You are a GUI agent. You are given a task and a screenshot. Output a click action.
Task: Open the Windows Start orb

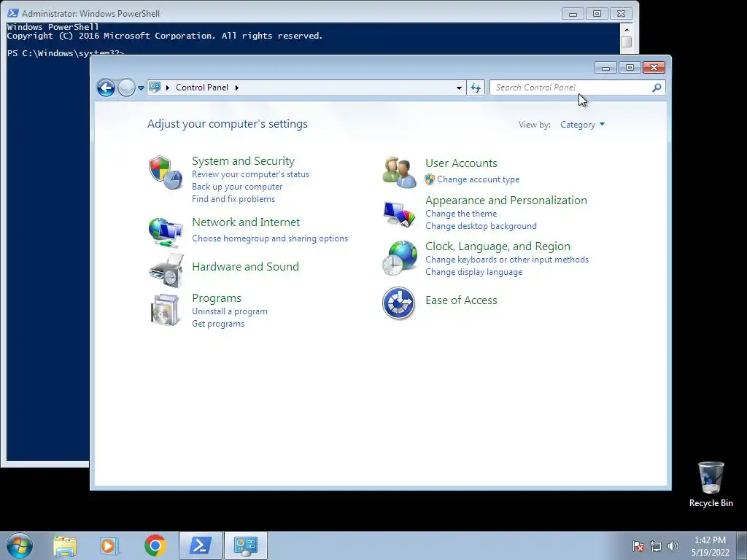[x=20, y=545]
